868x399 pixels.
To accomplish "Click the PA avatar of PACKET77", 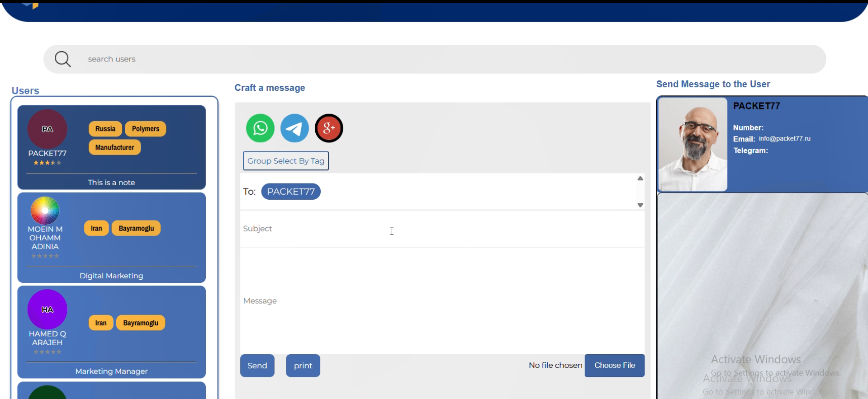I will click(x=47, y=129).
